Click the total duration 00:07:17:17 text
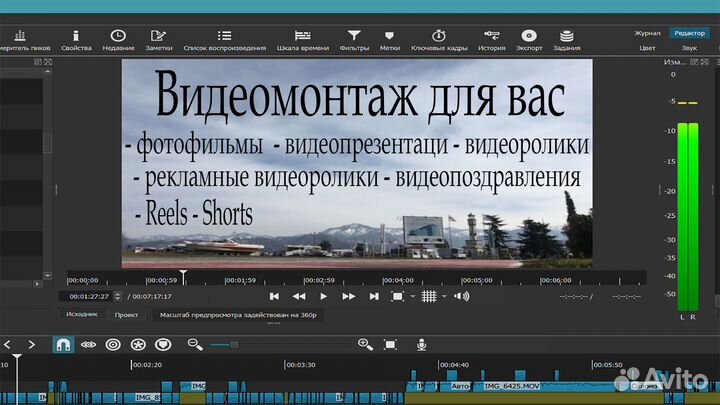The image size is (720, 405). coord(152,297)
